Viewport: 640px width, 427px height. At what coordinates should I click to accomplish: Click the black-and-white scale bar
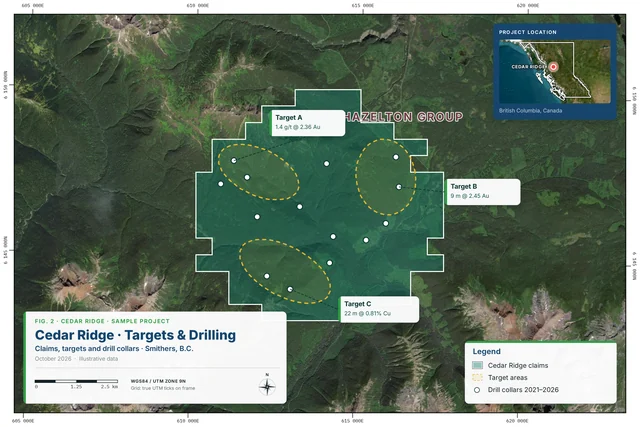tap(76, 381)
